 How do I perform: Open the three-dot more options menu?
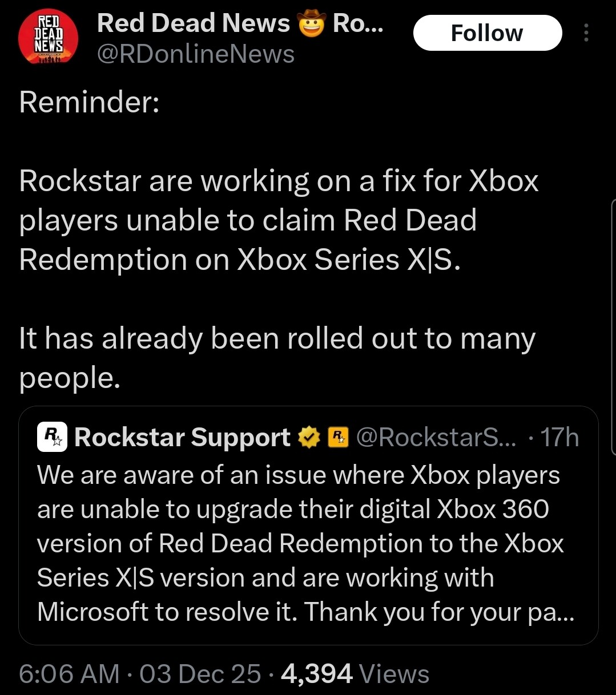tap(586, 33)
